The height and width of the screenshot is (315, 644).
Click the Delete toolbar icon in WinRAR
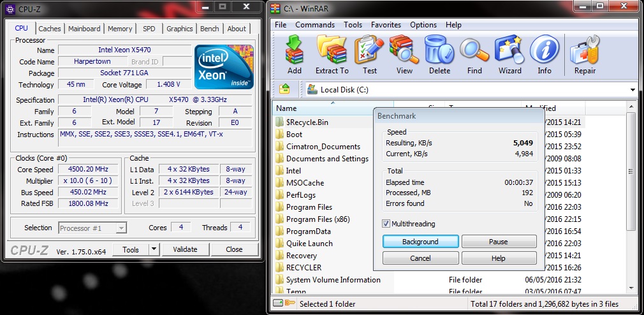[x=439, y=50]
